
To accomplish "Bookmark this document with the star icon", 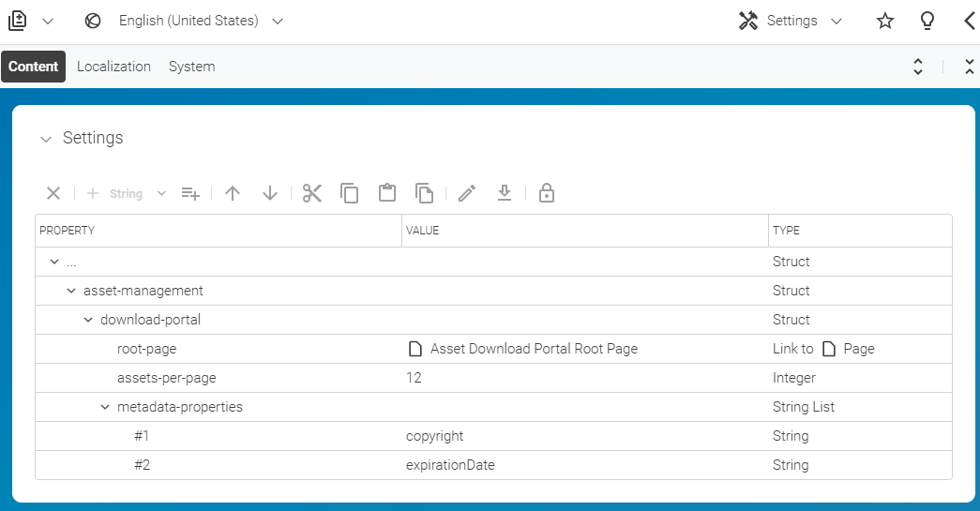I will pyautogui.click(x=885, y=21).
